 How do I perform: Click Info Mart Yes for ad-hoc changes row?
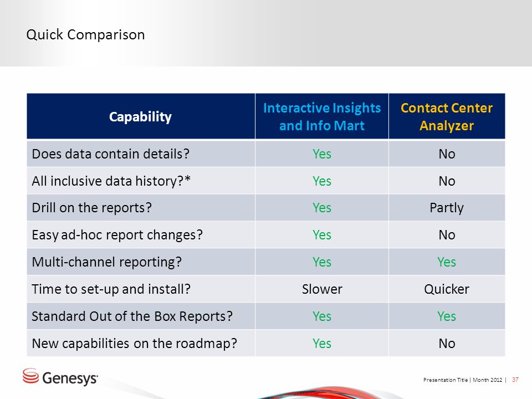pyautogui.click(x=321, y=235)
